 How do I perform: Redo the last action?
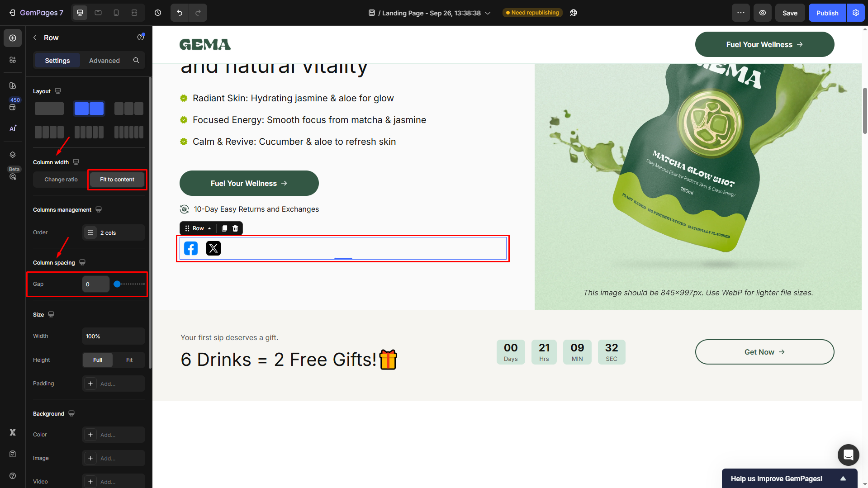coord(198,13)
